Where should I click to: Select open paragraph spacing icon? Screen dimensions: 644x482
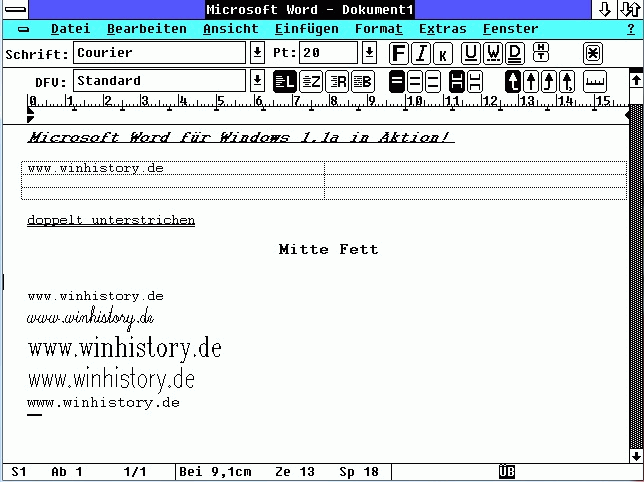tap(475, 81)
